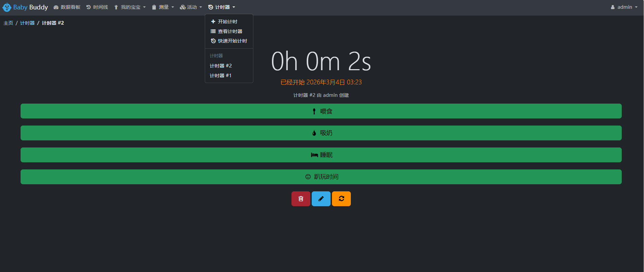Expand the 我的宝宝 dropdown menu
This screenshot has height=272, width=644.
[x=130, y=7]
